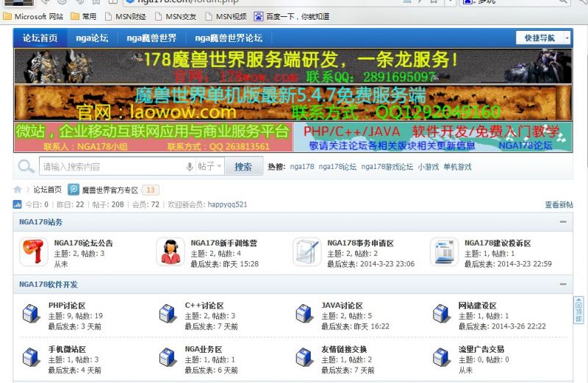Click the new member happyqq521 link
Screen dimensions: 588x383
[x=227, y=204]
